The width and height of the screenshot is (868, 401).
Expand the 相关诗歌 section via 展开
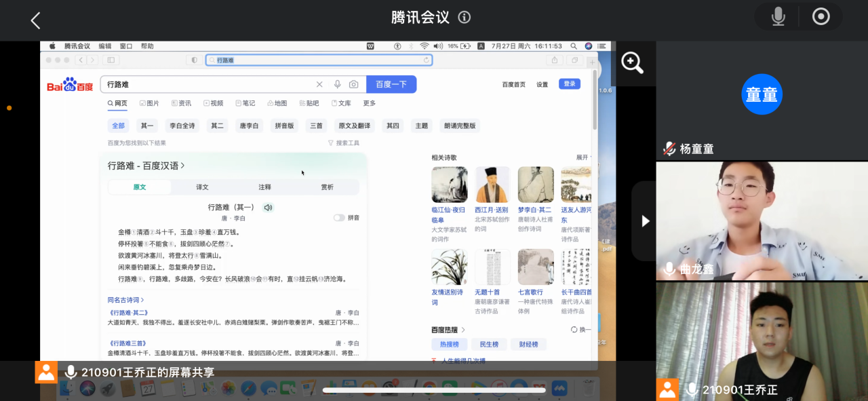coord(583,157)
